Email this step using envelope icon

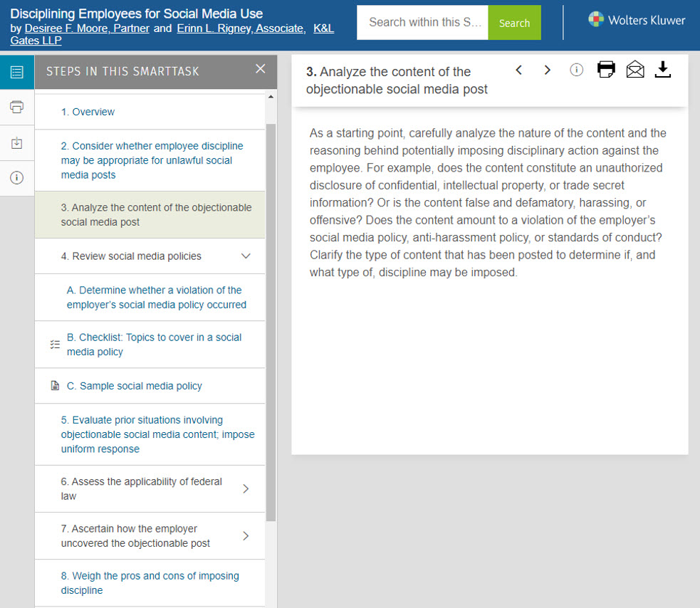pyautogui.click(x=634, y=70)
